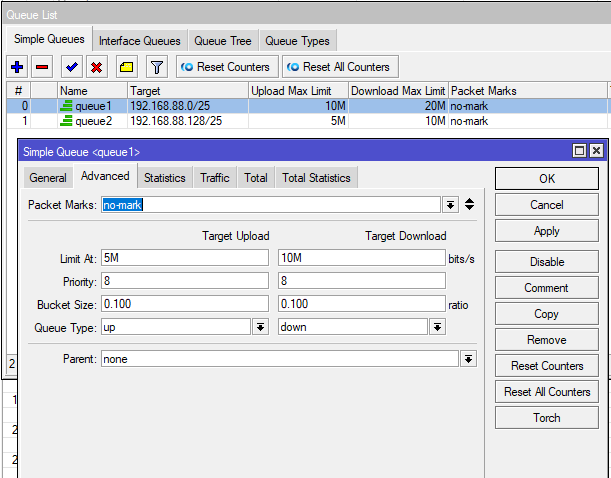Open the funnel Filter icon

pyautogui.click(x=156, y=67)
